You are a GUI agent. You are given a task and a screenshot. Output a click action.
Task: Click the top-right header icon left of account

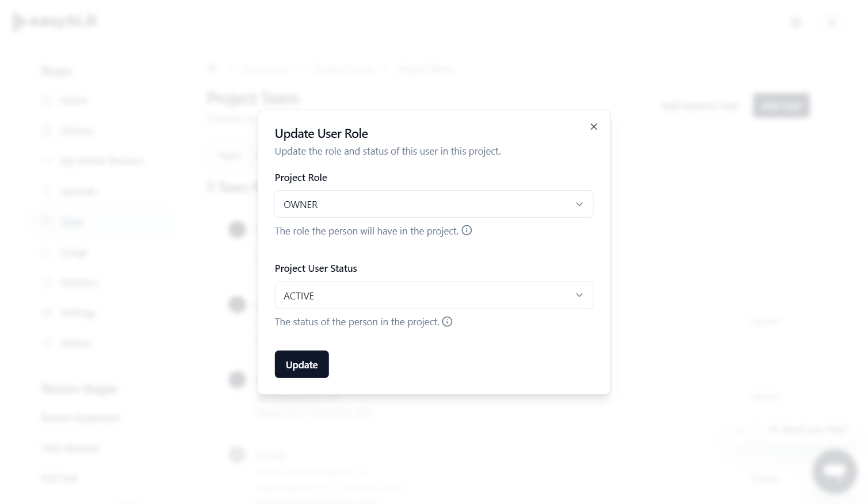click(x=797, y=22)
